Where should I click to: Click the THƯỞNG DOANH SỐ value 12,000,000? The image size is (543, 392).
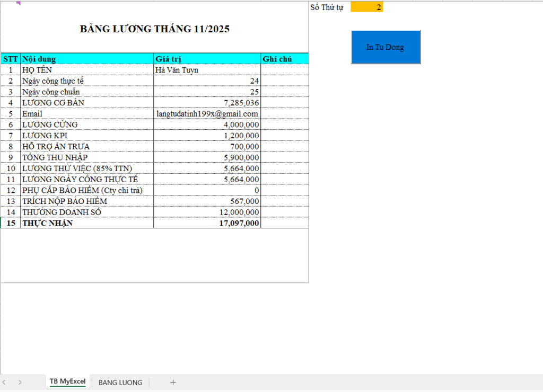pos(239,212)
